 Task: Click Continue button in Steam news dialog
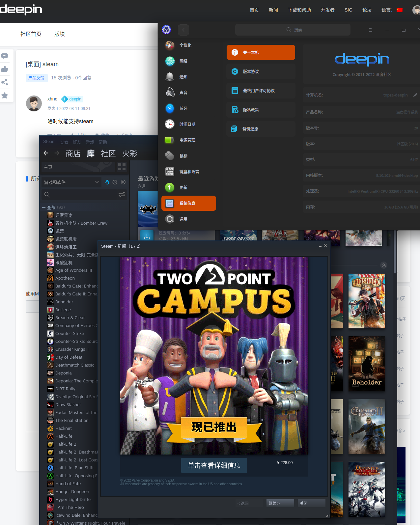(280, 503)
